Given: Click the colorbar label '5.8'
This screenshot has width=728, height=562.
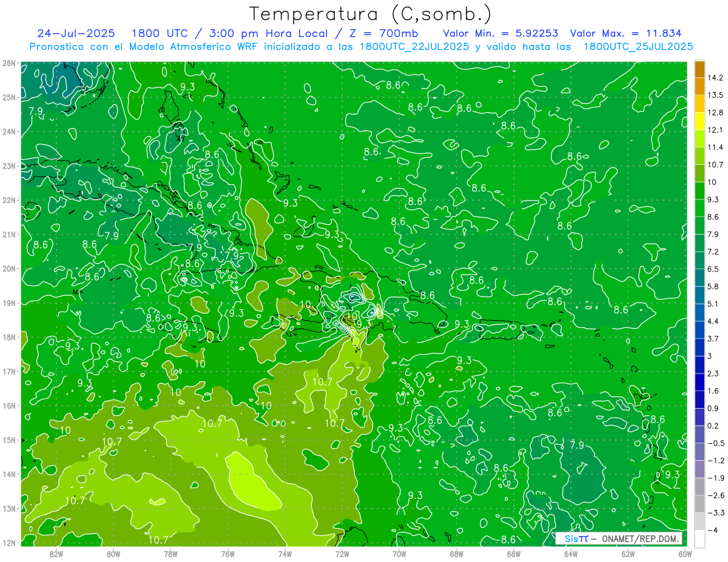Looking at the screenshot, I should click(714, 286).
